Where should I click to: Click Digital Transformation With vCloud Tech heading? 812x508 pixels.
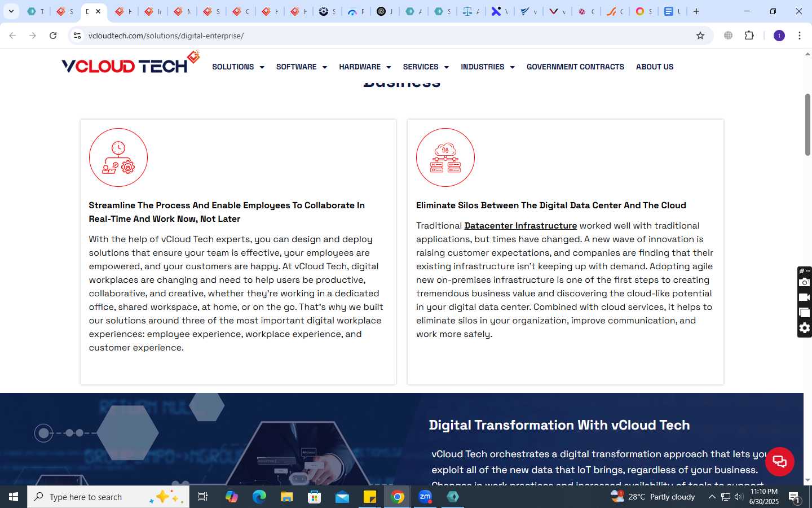click(x=559, y=425)
